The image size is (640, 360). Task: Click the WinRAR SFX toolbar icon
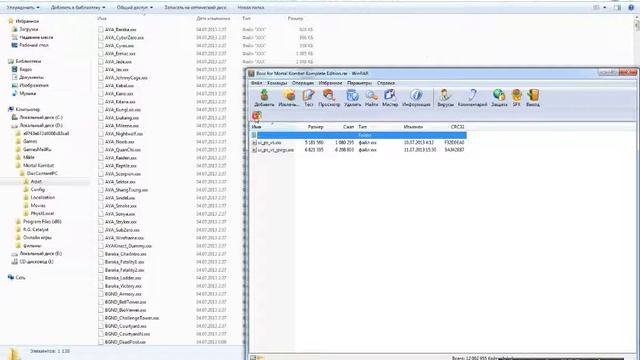pyautogui.click(x=517, y=98)
